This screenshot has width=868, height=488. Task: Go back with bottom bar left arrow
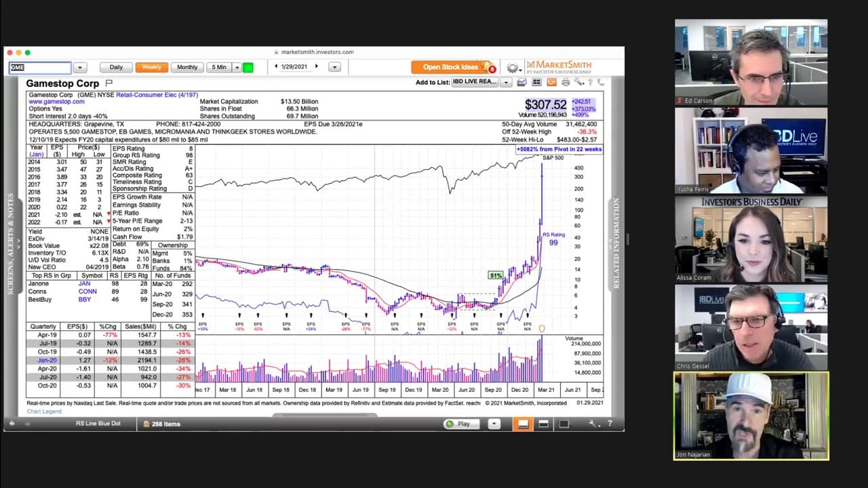pyautogui.click(x=12, y=424)
